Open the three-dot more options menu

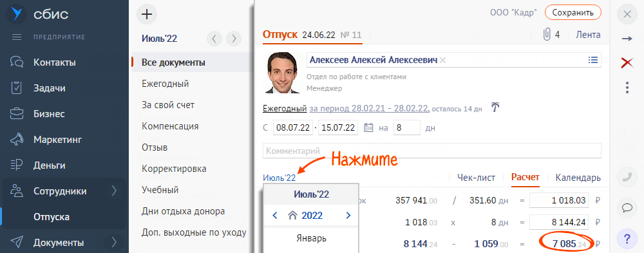627,88
